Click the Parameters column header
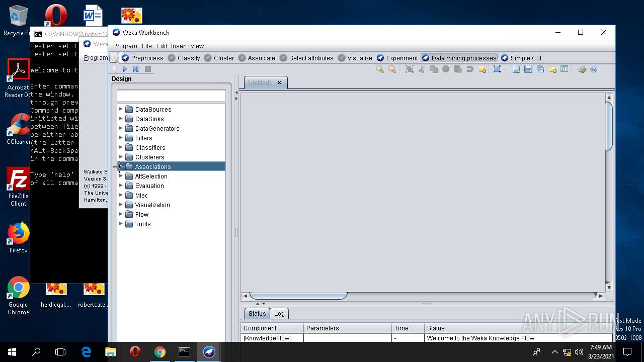Image resolution: width=644 pixels, height=362 pixels. [348, 328]
